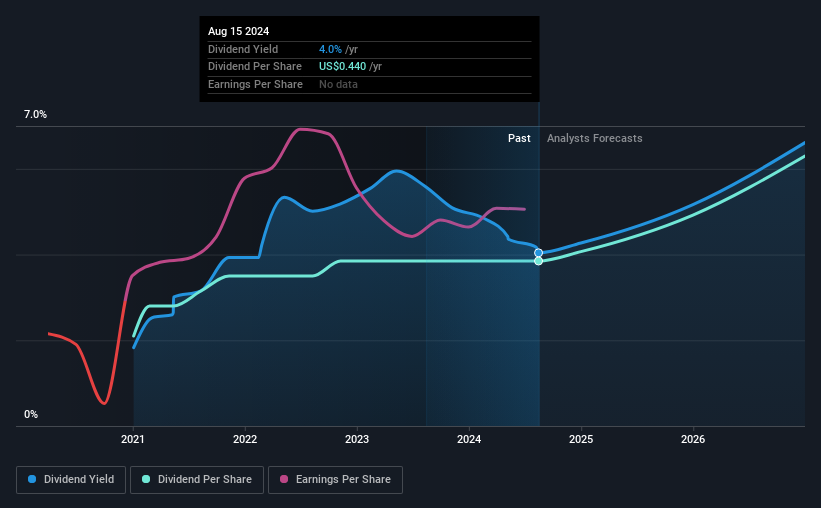This screenshot has width=821, height=508.
Task: Click the 2023 year label on the axis
Action: [357, 439]
